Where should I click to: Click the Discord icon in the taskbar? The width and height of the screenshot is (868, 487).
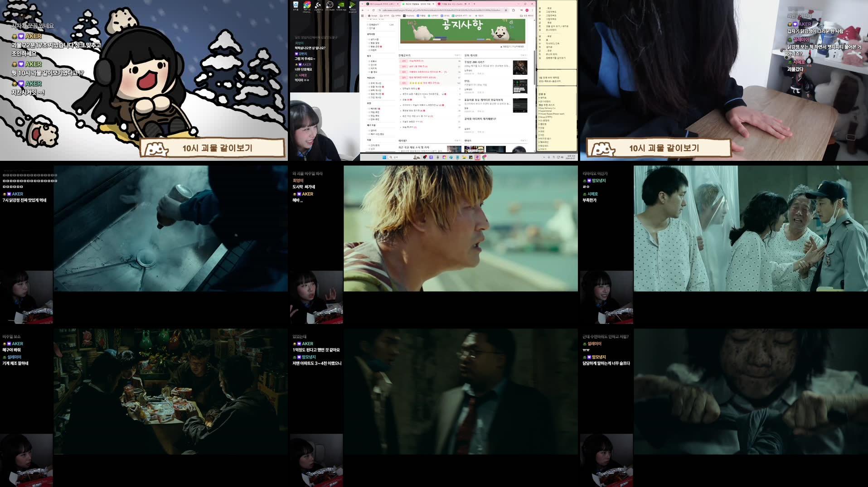tap(431, 158)
